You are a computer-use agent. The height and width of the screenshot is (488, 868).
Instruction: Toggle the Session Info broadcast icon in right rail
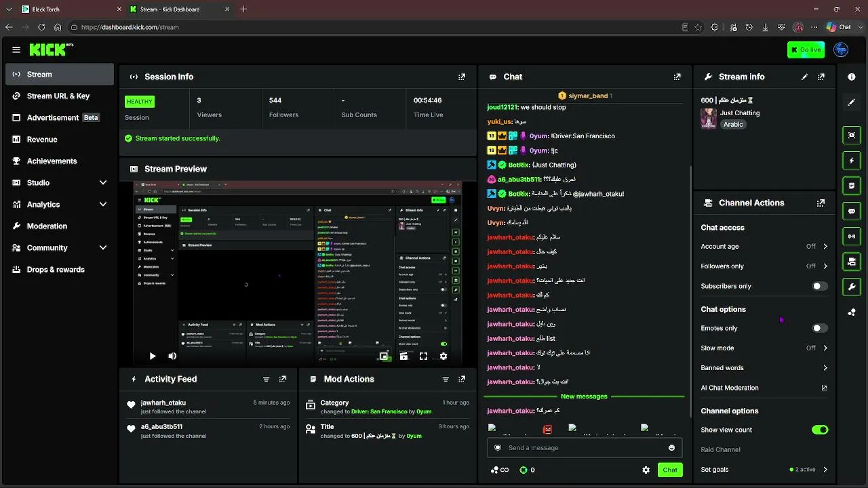[852, 236]
